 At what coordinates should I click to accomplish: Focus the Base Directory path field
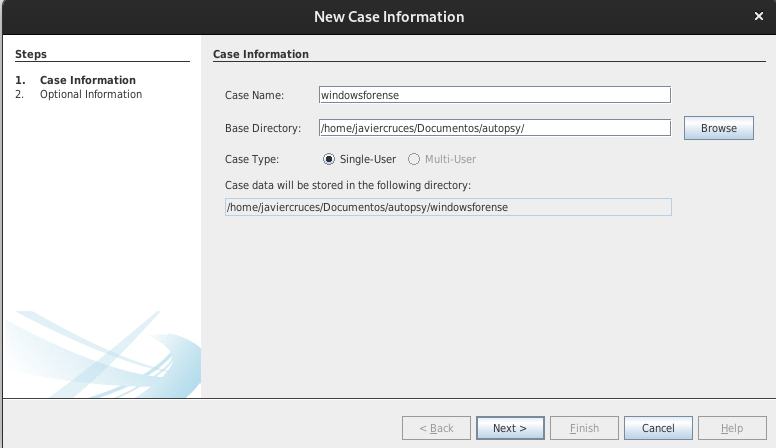point(495,128)
